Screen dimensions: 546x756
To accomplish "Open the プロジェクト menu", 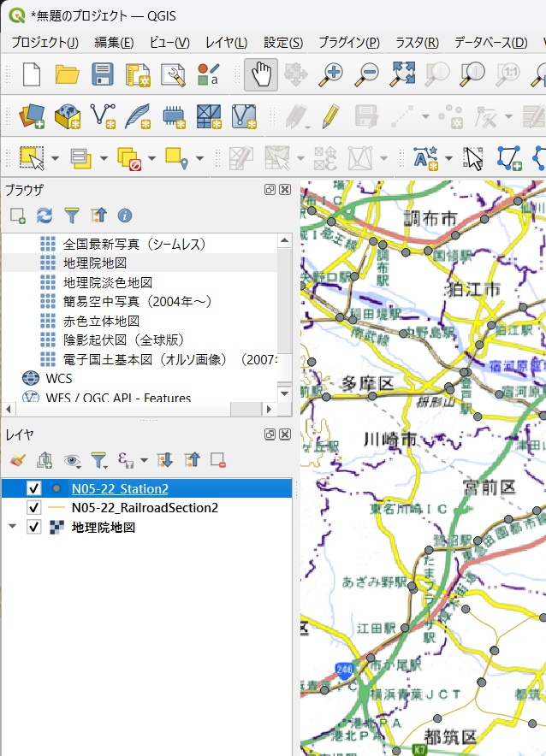I will pyautogui.click(x=45, y=43).
